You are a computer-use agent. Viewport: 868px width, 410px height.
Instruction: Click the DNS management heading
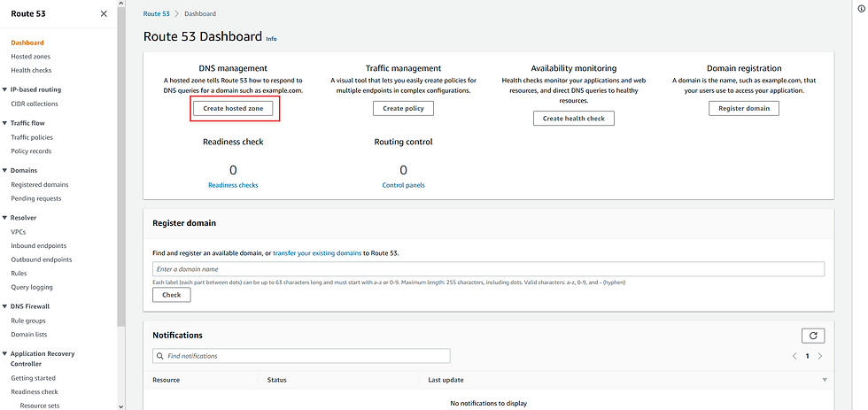(233, 68)
